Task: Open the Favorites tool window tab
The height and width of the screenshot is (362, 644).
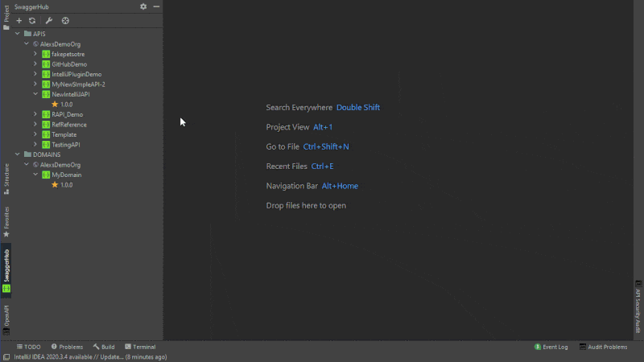Action: click(6, 222)
